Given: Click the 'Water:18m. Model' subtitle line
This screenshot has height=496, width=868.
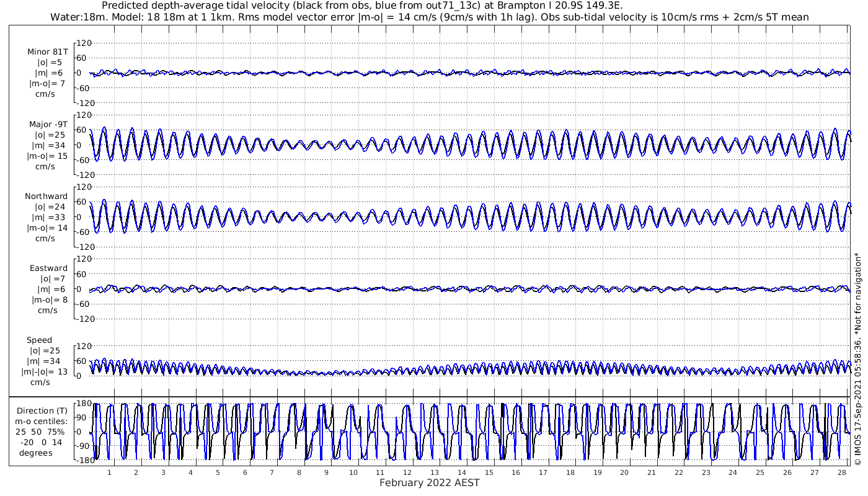Looking at the screenshot, I should [x=430, y=17].
